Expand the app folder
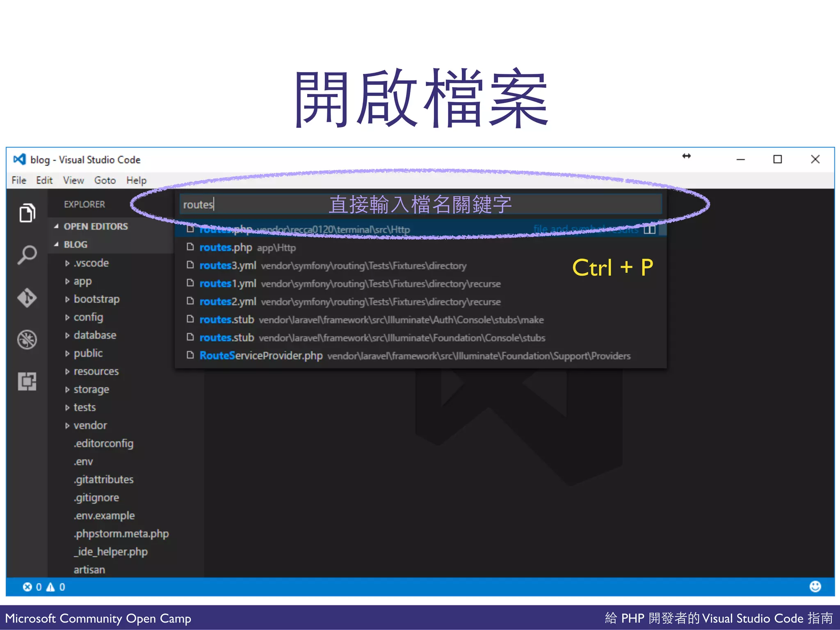This screenshot has width=840, height=630. (111, 281)
